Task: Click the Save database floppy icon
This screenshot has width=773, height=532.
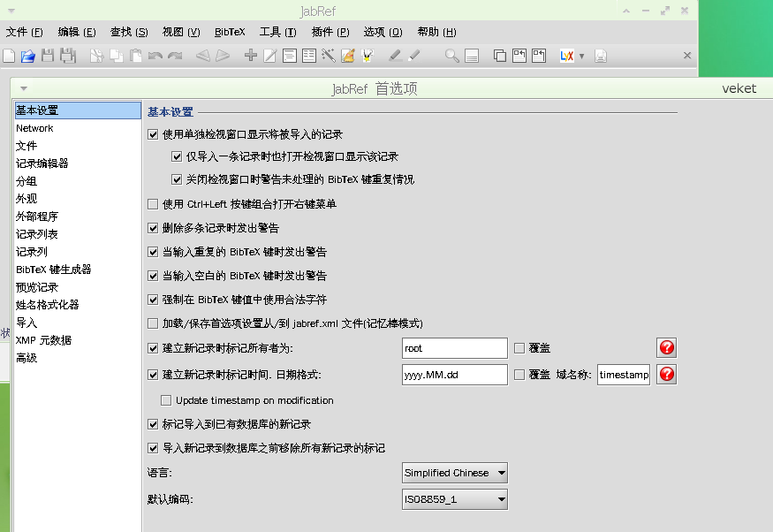Action: 48,56
